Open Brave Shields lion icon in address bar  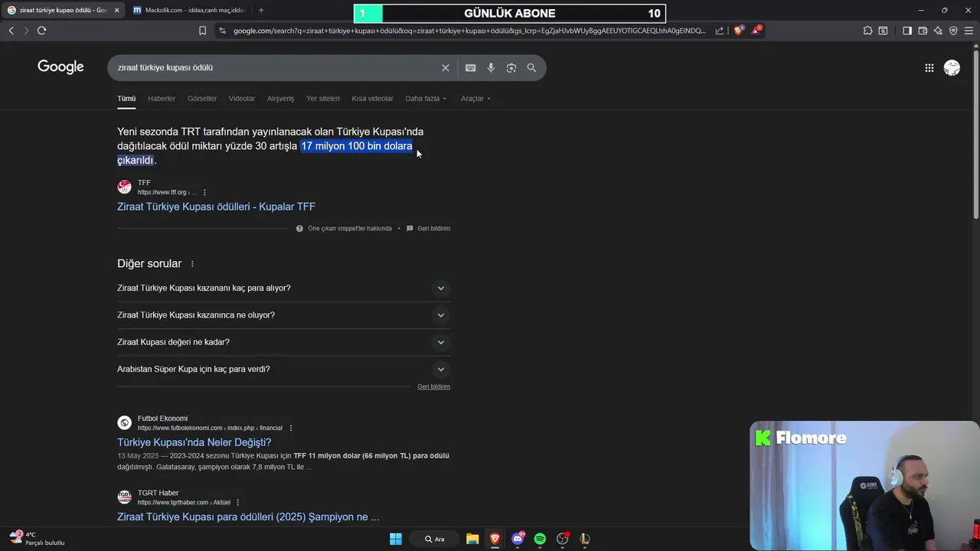point(738,31)
